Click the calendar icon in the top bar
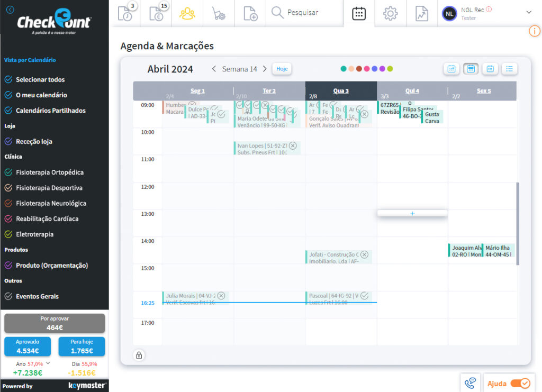542x392 pixels. click(359, 13)
